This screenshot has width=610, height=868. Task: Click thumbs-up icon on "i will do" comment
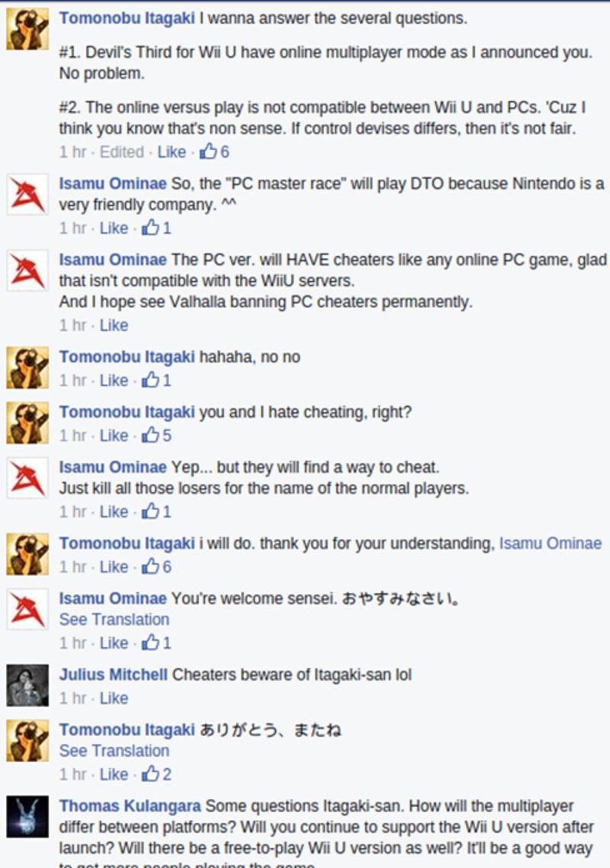click(150, 566)
